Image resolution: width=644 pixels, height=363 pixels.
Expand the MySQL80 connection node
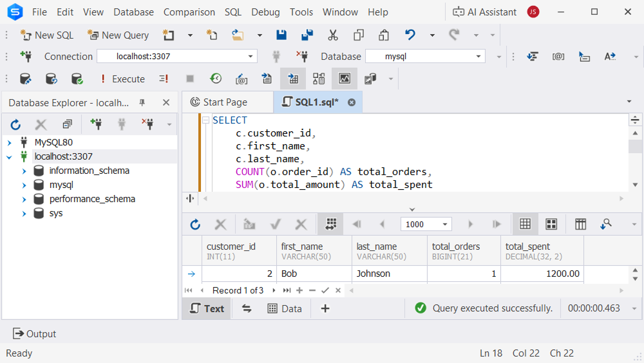10,142
